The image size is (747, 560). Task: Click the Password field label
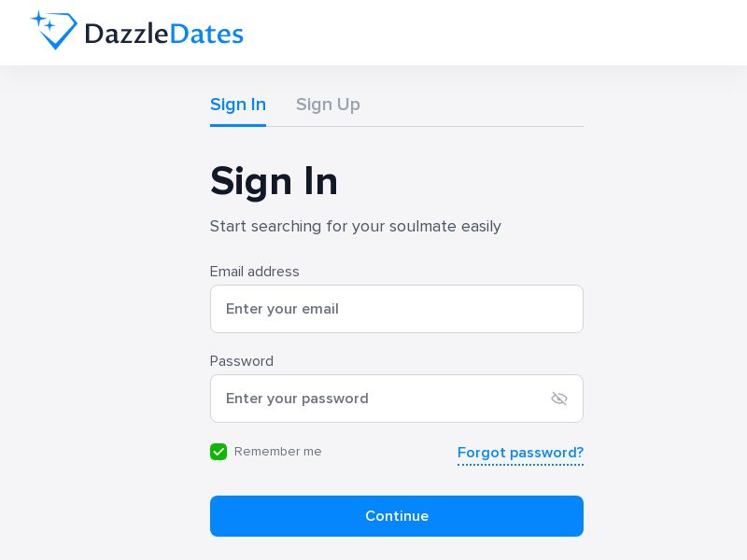(241, 361)
